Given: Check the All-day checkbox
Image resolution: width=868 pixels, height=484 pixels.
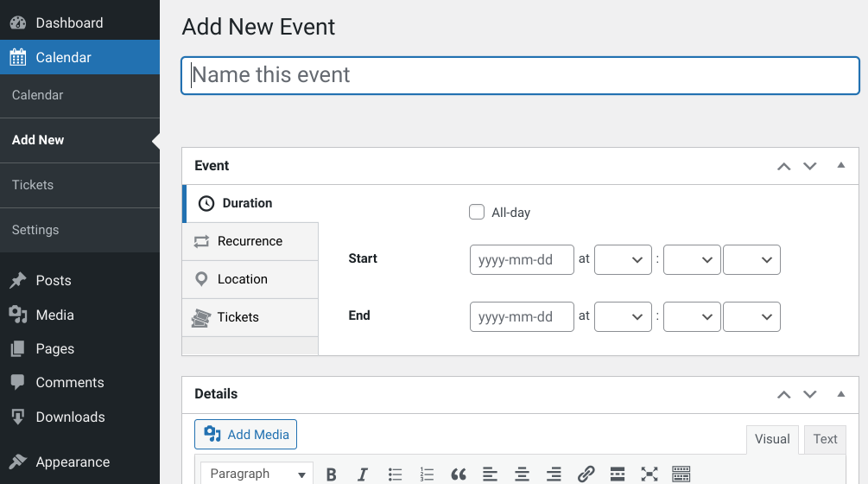Looking at the screenshot, I should pyautogui.click(x=477, y=212).
